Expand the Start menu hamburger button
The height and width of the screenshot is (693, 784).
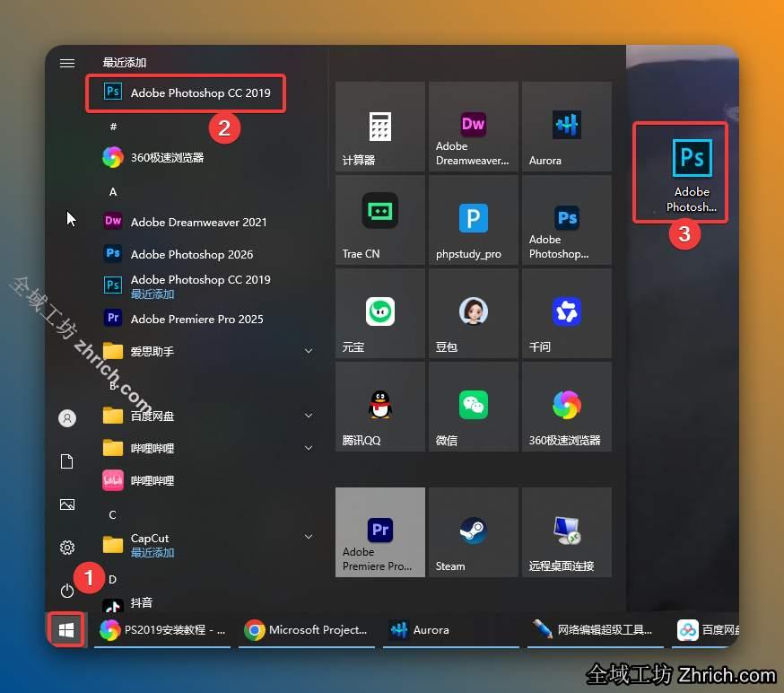[x=67, y=63]
